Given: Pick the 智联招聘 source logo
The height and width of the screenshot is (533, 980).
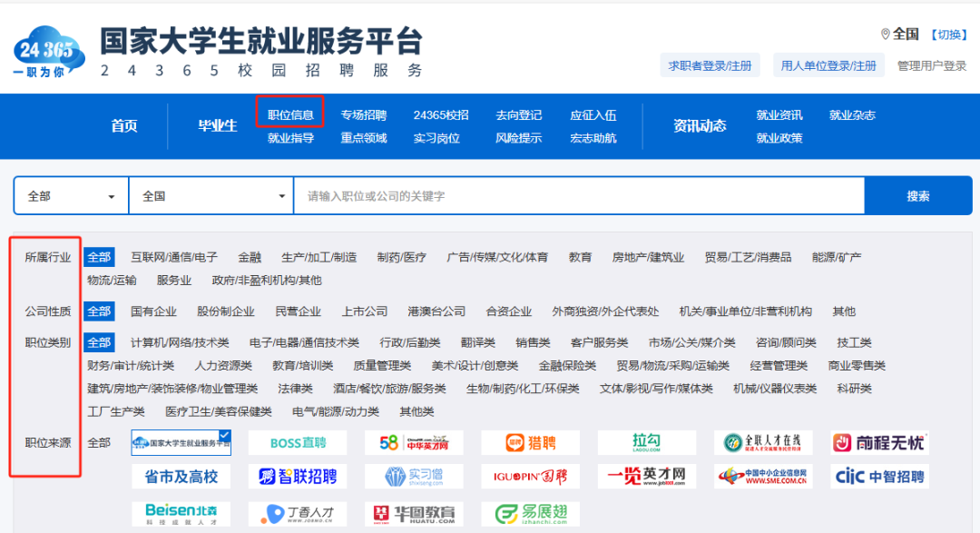Looking at the screenshot, I should (298, 477).
